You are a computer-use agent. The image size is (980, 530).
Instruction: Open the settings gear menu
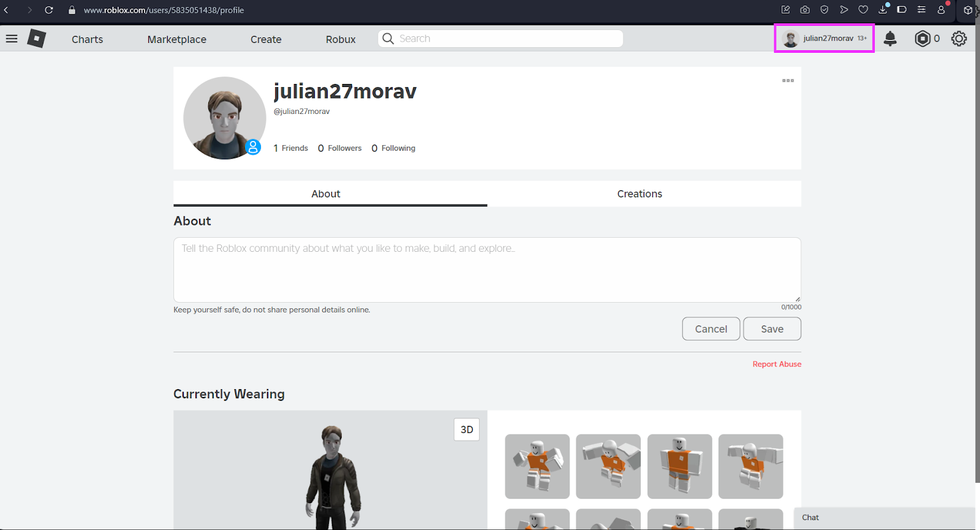(959, 39)
